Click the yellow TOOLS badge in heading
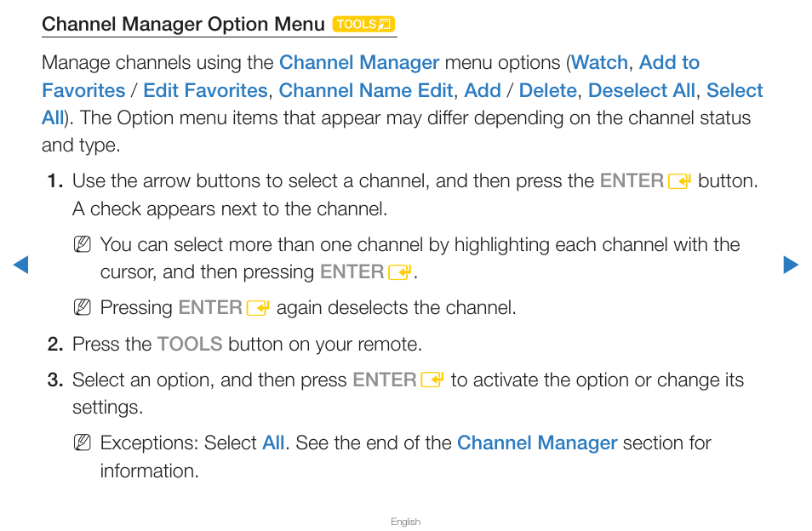This screenshot has width=812, height=531. 363,25
